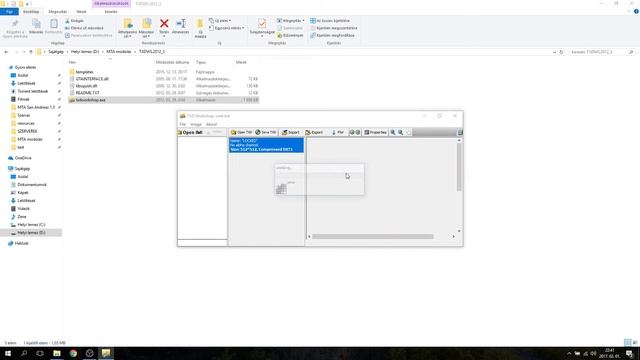The height and width of the screenshot is (360, 640).
Task: Click the Task View taskbar icon
Action: tap(40, 353)
